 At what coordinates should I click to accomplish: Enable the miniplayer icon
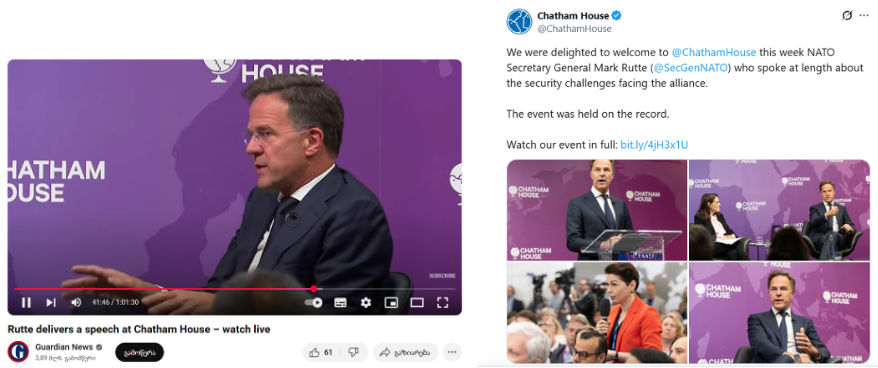(x=391, y=302)
